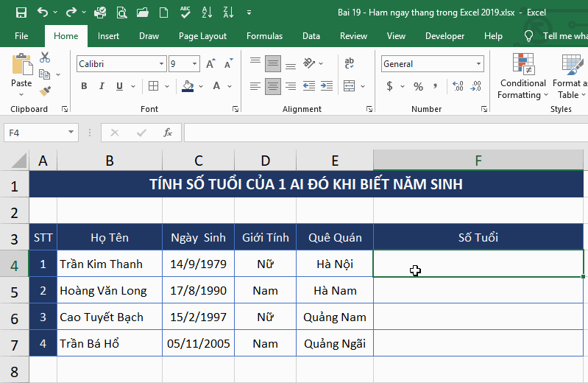Switch to the Insert tab
Image resolution: width=588 pixels, height=383 pixels.
click(x=108, y=36)
